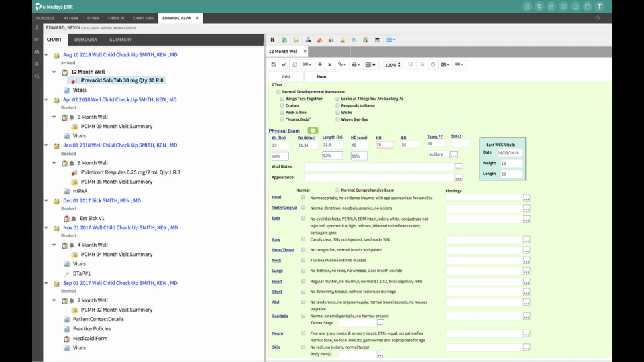Image resolution: width=644 pixels, height=362 pixels.
Task: Enable the Normal Comprehensive Exam checkbox
Action: pos(337,190)
